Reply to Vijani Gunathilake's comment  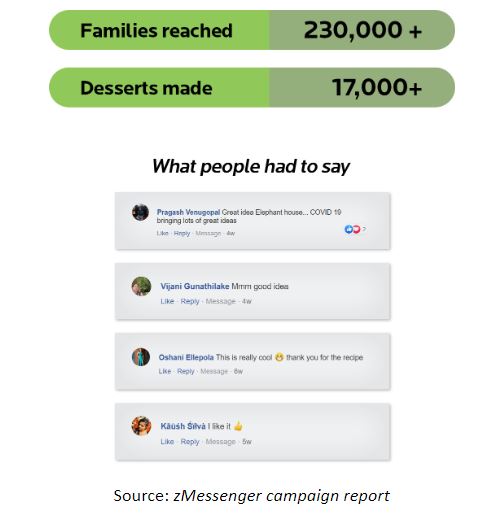(190, 301)
